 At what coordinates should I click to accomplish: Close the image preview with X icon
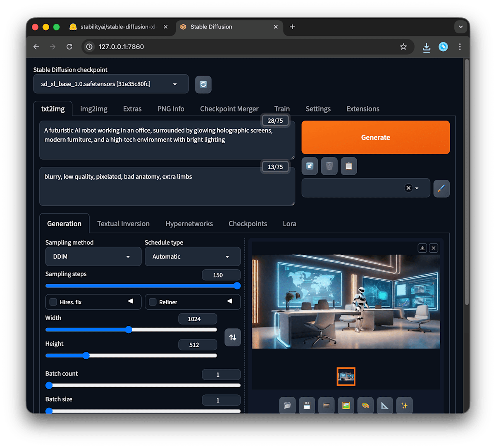pos(433,248)
